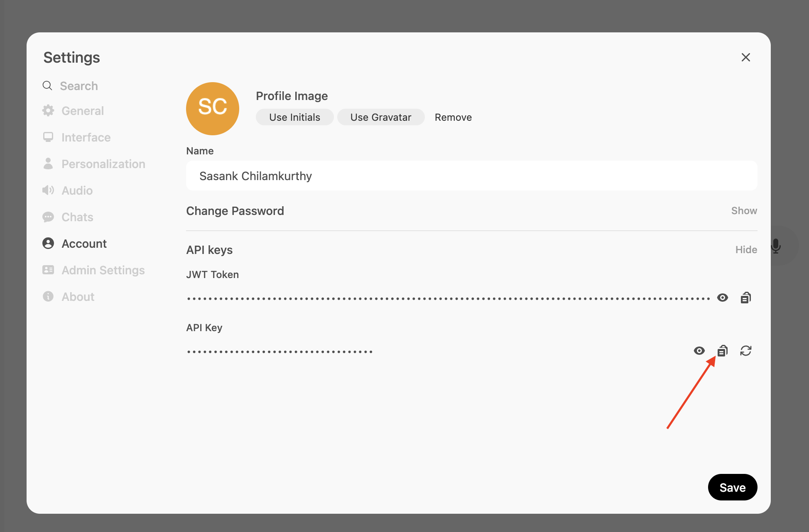
Task: Copy the API Key to clipboard
Action: pyautogui.click(x=723, y=351)
